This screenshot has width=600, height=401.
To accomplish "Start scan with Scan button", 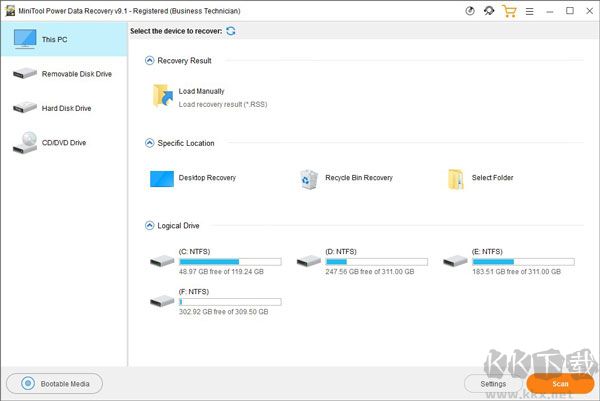I will [x=560, y=383].
